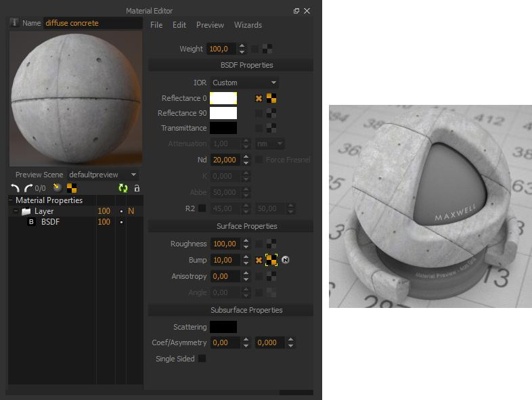Click the undo arrow icon
The width and height of the screenshot is (532, 400).
[x=16, y=188]
